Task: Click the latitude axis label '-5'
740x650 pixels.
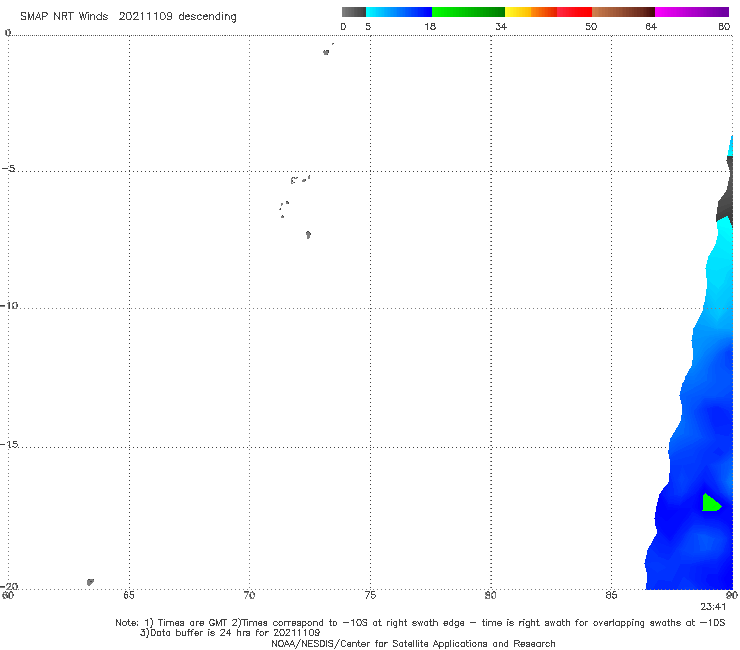Action: pyautogui.click(x=9, y=169)
